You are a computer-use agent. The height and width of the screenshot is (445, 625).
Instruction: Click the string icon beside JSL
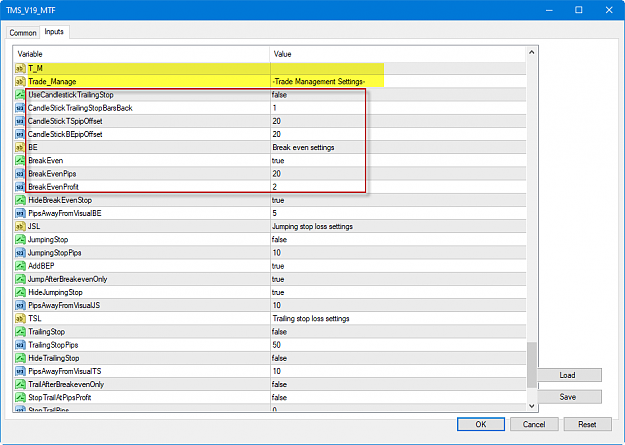pos(20,226)
